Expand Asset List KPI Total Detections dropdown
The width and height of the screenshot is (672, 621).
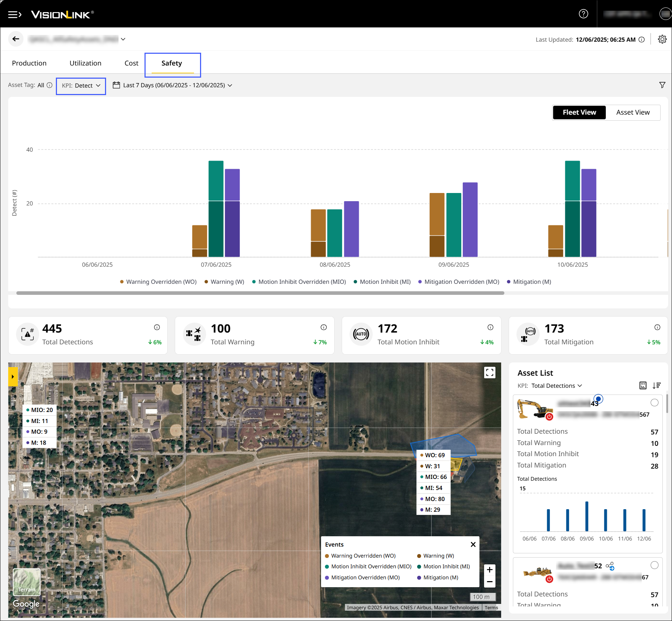(556, 386)
